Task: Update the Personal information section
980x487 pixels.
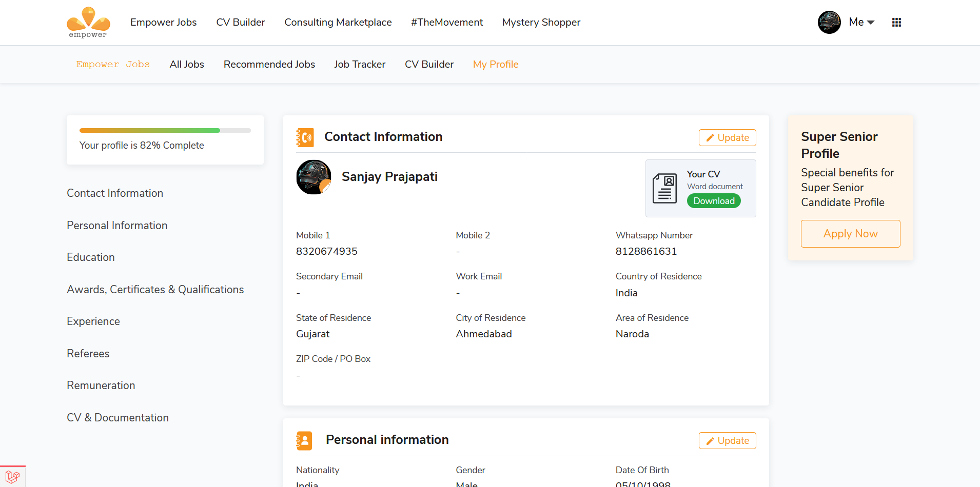Action: [x=727, y=440]
